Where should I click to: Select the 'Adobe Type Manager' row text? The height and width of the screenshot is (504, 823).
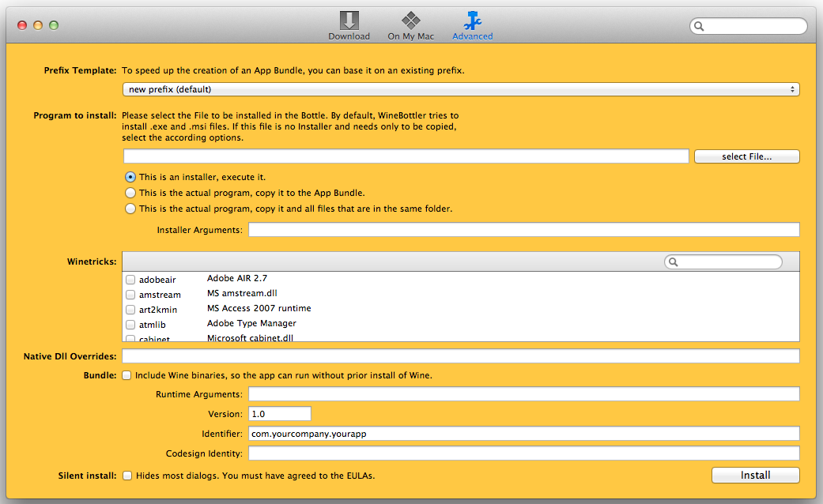click(x=251, y=324)
